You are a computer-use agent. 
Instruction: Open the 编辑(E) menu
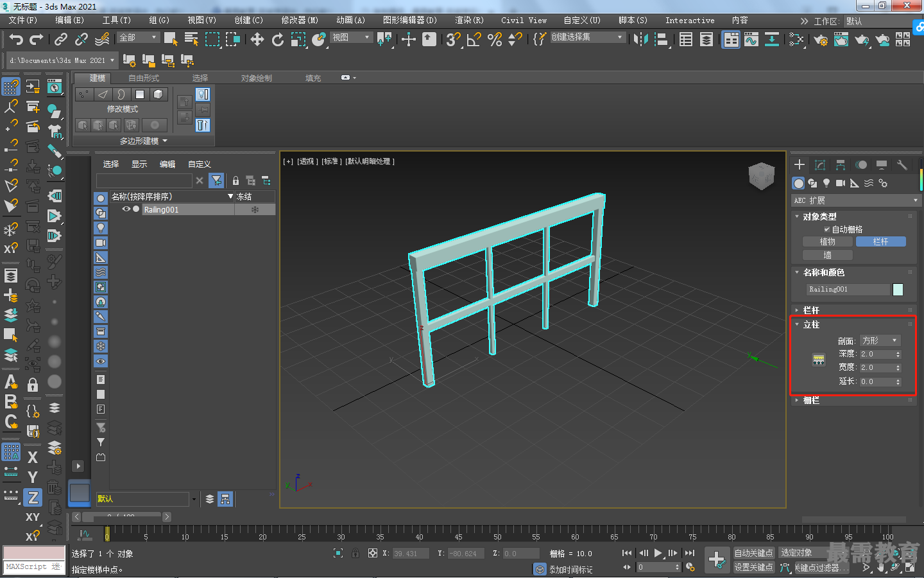[x=69, y=21]
